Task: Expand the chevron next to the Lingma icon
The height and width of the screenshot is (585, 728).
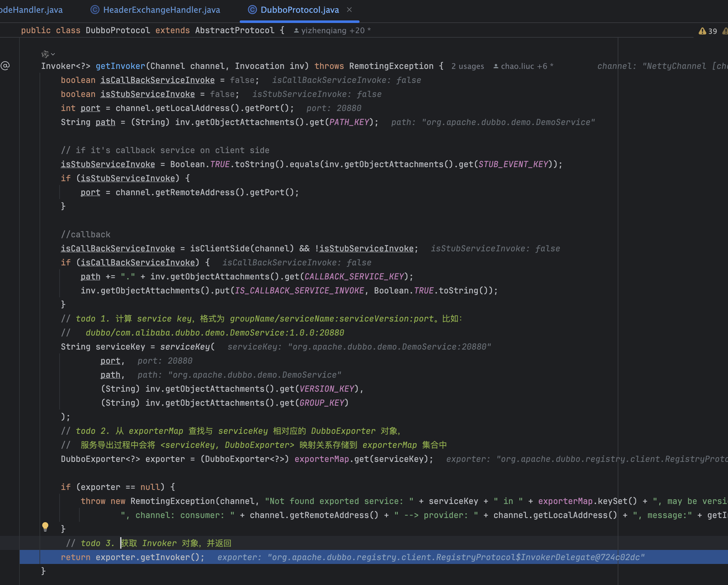Action: coord(53,54)
